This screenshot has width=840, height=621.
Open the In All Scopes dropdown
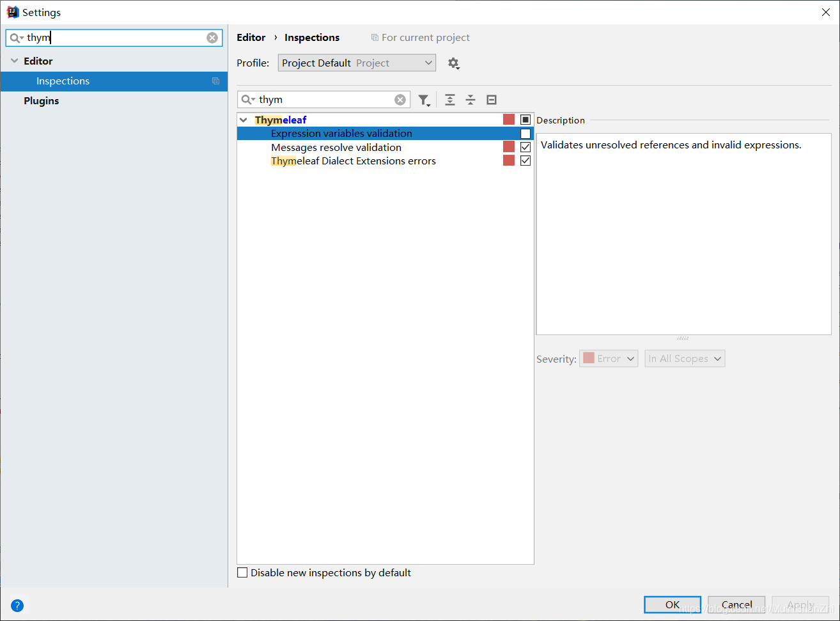point(685,359)
